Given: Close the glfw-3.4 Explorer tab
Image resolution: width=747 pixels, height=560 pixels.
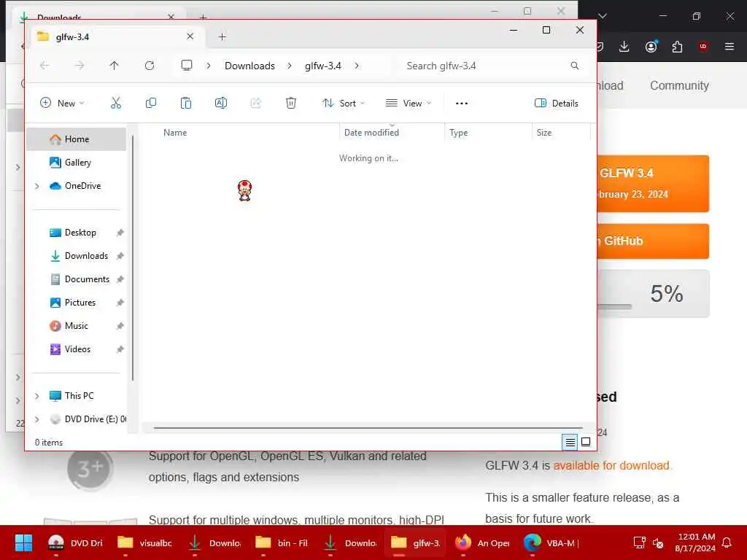Looking at the screenshot, I should click(190, 36).
